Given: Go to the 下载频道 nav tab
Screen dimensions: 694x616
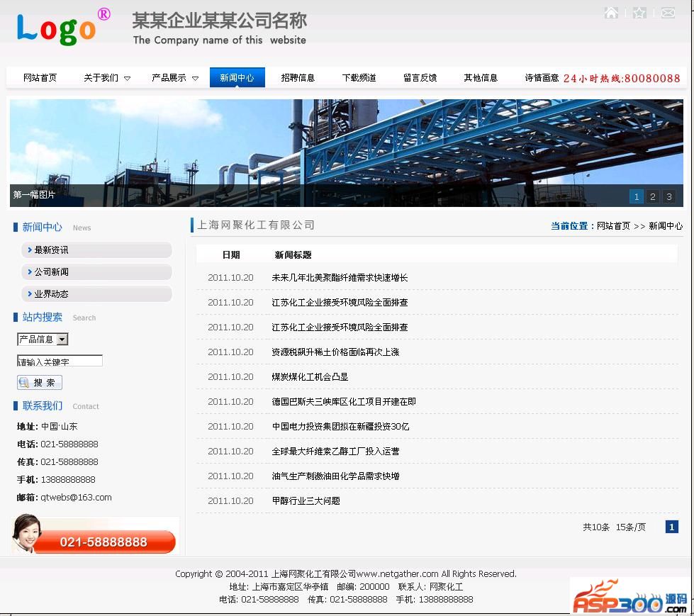Looking at the screenshot, I should pyautogui.click(x=359, y=78).
